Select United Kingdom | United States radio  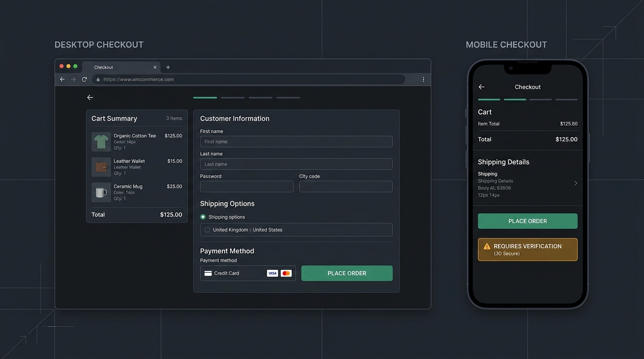tap(207, 230)
